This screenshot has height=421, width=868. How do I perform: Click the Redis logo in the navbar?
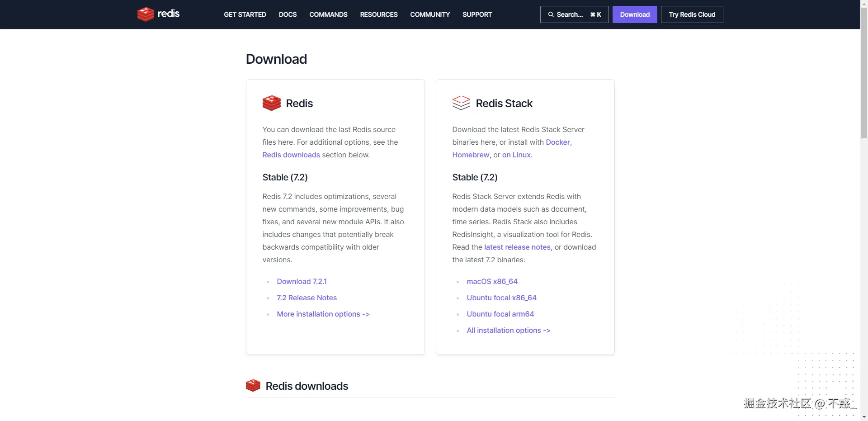coord(158,14)
